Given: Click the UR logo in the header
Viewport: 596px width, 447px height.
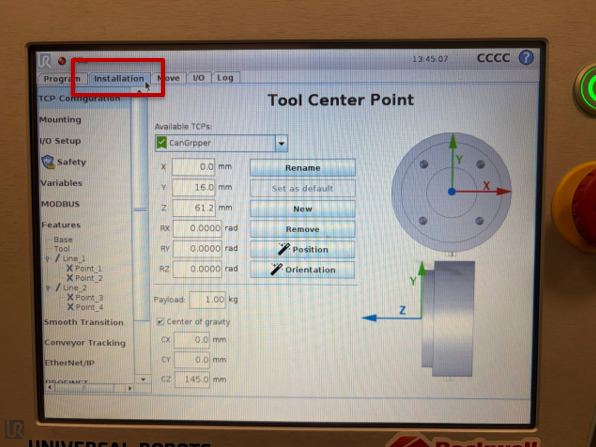Looking at the screenshot, I should (x=45, y=61).
